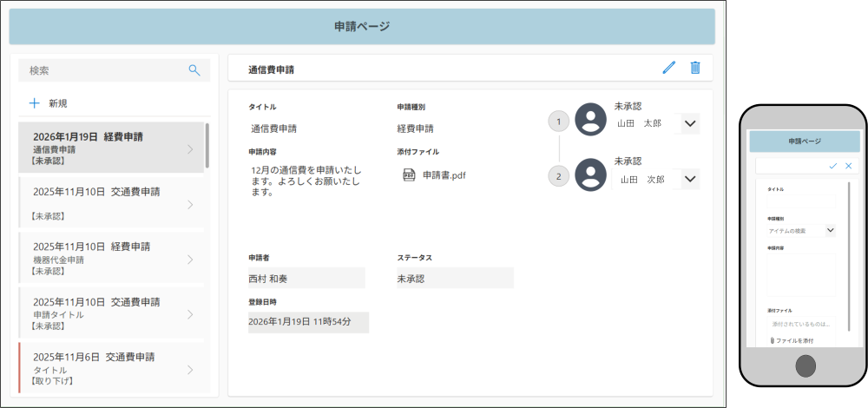
Task: Tap the X cancel icon on phone
Action: click(848, 165)
